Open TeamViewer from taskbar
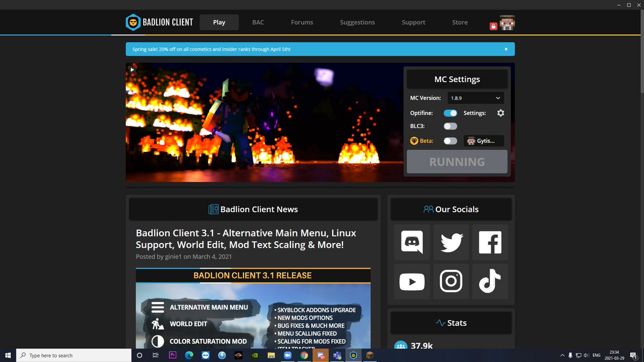The width and height of the screenshot is (644, 362). [206, 355]
